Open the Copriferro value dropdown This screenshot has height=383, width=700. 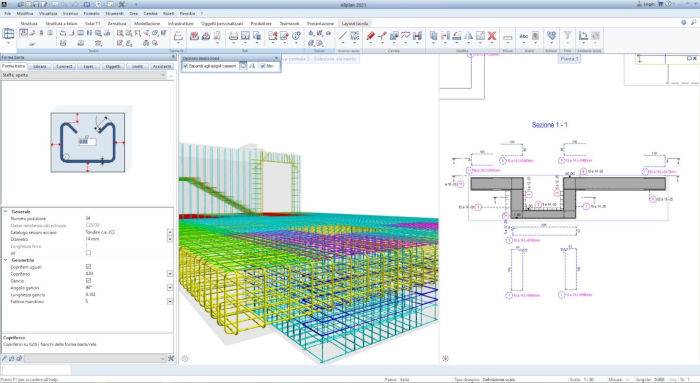(170, 273)
